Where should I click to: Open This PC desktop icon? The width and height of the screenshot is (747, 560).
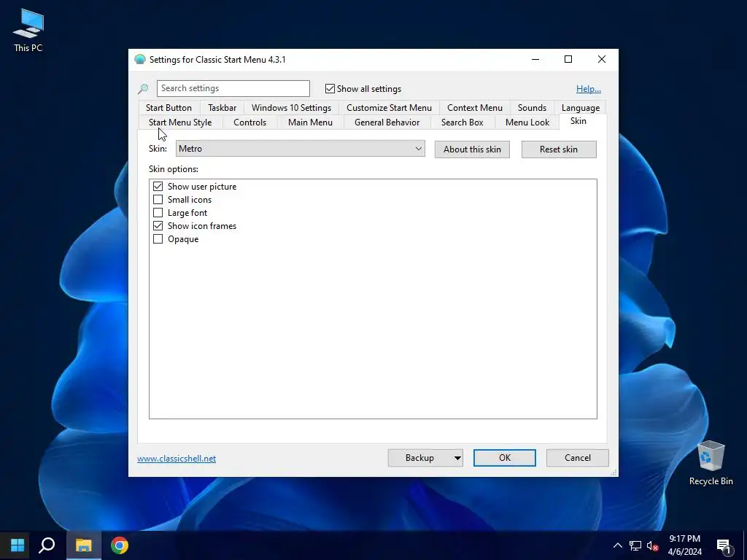28,31
